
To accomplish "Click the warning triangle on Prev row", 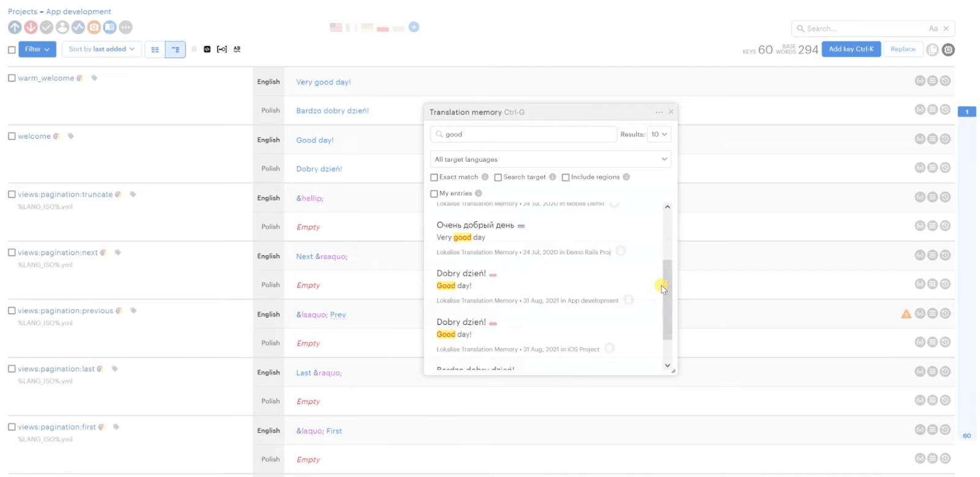I will (906, 314).
